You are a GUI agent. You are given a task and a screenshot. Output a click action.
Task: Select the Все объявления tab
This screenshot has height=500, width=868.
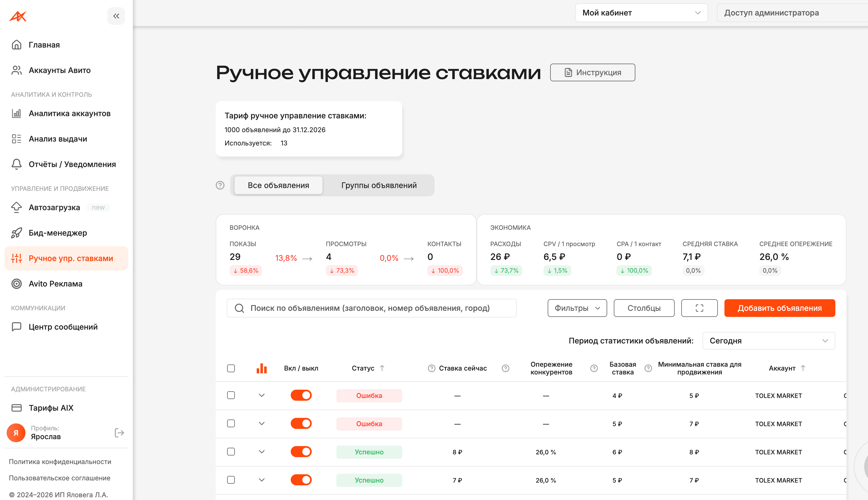coord(279,185)
